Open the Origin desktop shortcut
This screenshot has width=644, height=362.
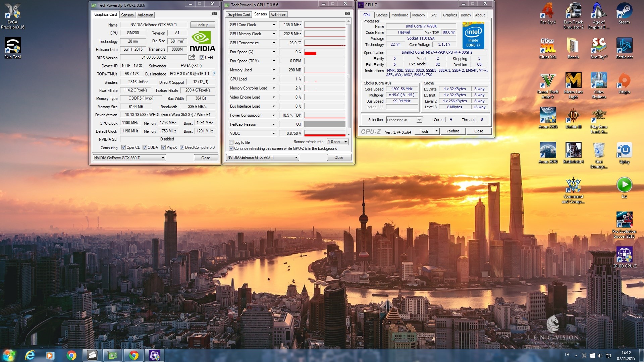pos(624,83)
